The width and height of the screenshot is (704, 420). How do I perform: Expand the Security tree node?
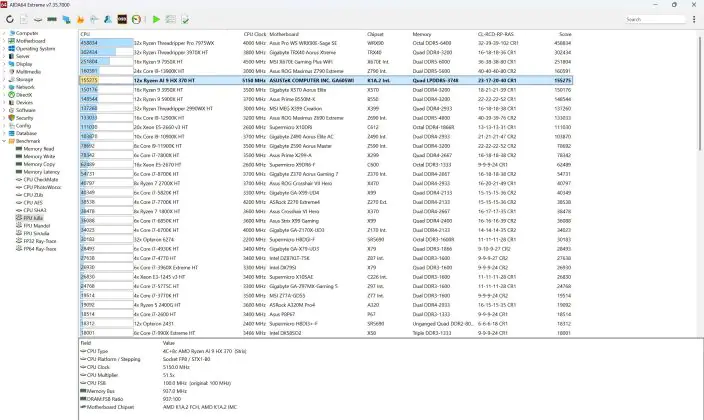4,118
